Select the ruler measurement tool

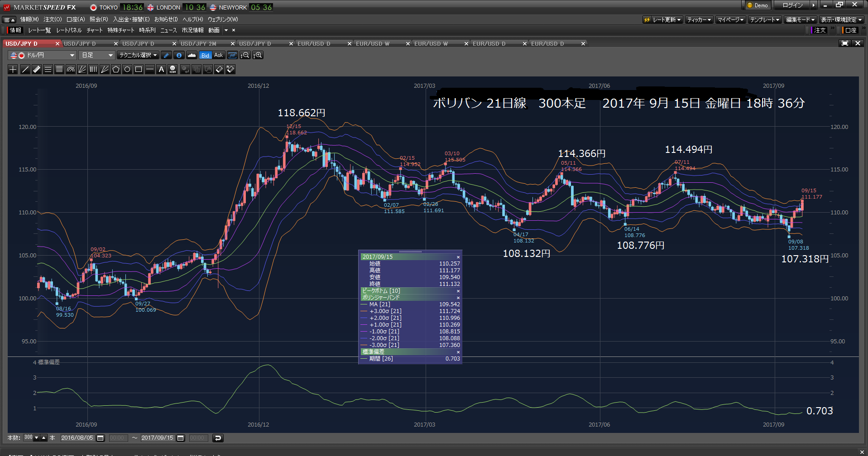[x=37, y=69]
